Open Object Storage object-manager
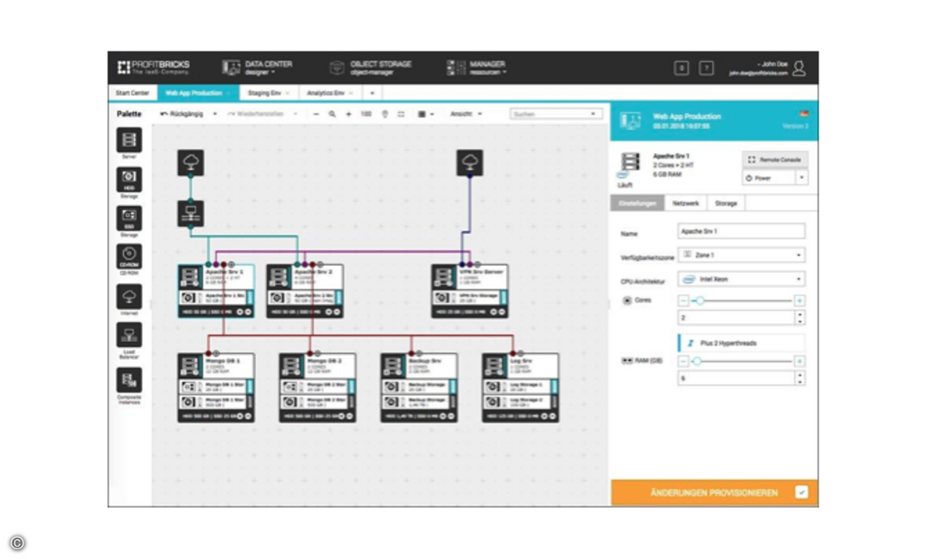The width and height of the screenshot is (934, 560). pos(370,68)
